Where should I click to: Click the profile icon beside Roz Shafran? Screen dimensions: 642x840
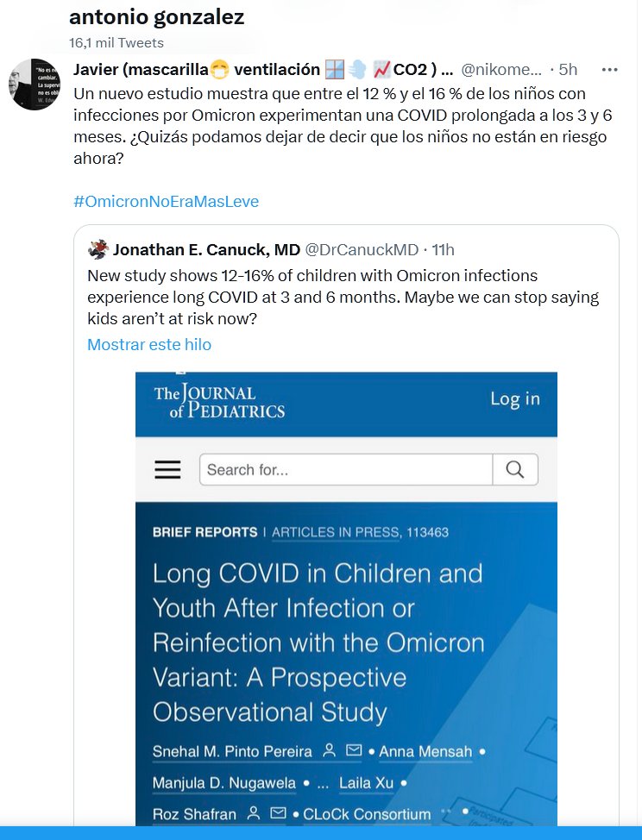(x=254, y=813)
